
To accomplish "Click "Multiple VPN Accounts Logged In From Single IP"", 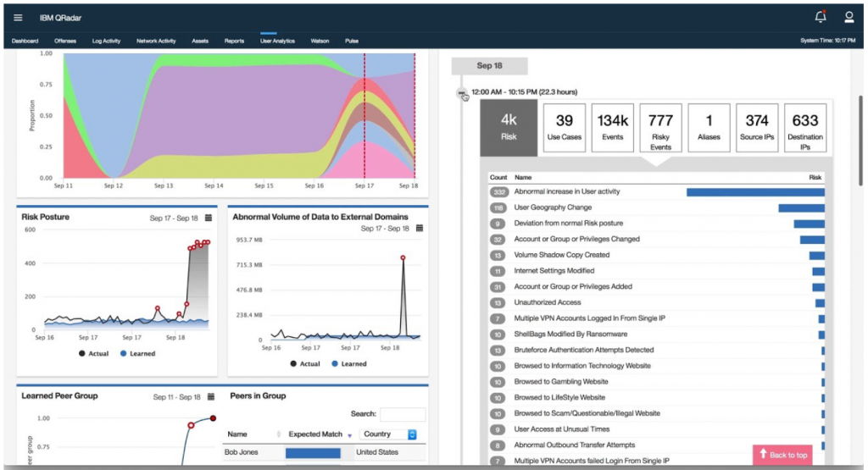I will click(657, 318).
